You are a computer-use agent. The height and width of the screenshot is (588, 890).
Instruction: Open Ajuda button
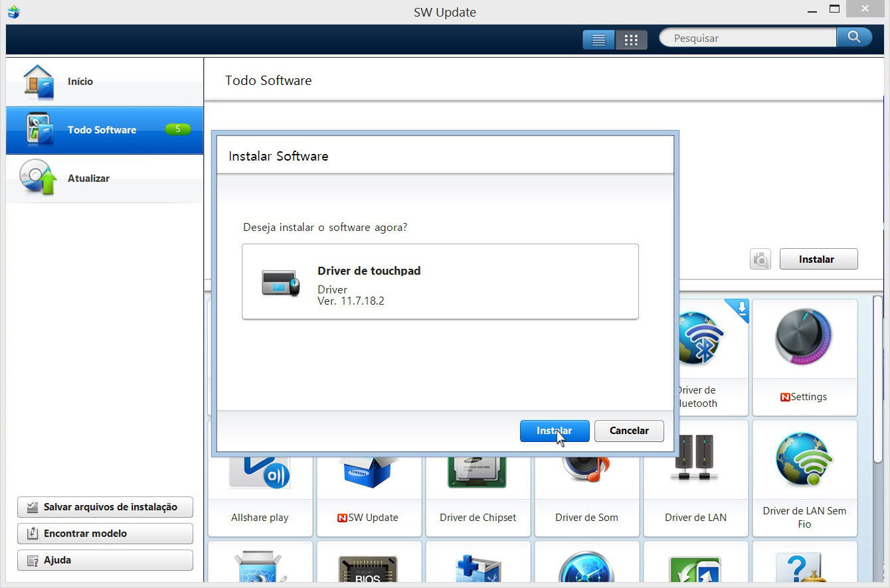pyautogui.click(x=105, y=560)
